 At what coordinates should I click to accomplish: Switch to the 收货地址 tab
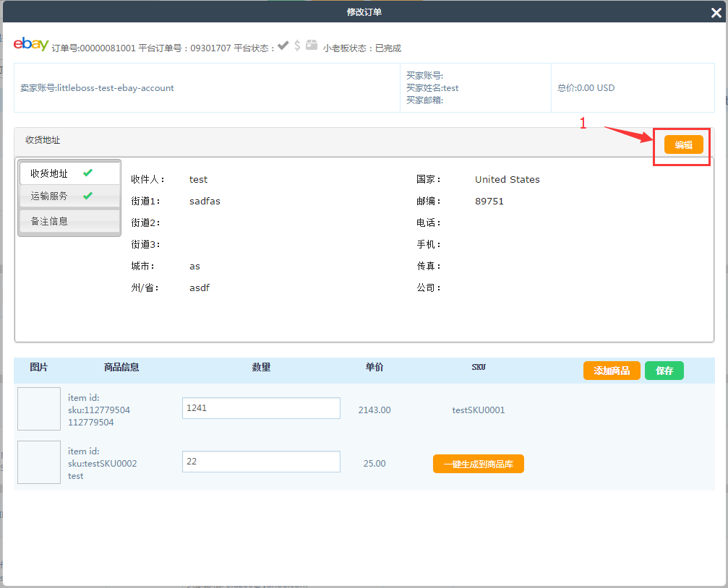coord(49,173)
